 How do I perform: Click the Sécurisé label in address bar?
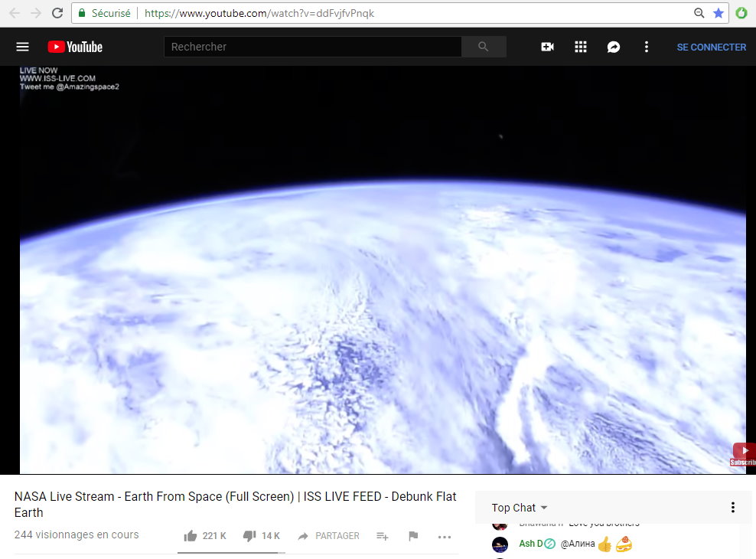pyautogui.click(x=111, y=13)
